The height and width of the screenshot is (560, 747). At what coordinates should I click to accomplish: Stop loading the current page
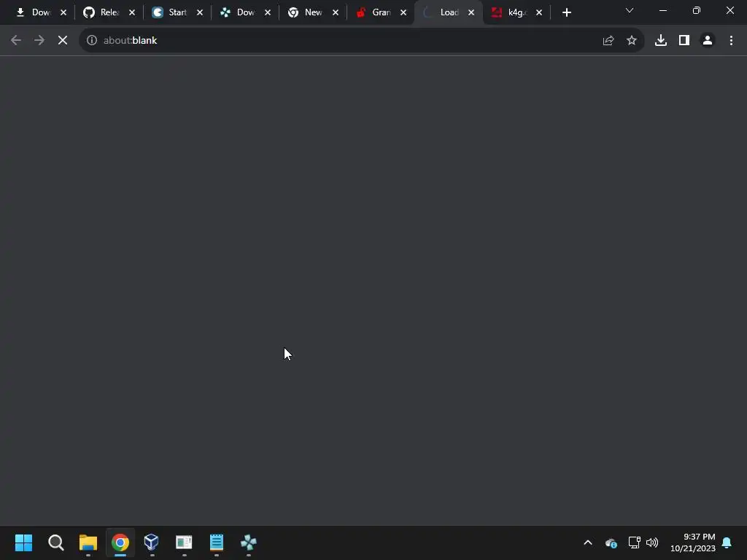pyautogui.click(x=63, y=41)
